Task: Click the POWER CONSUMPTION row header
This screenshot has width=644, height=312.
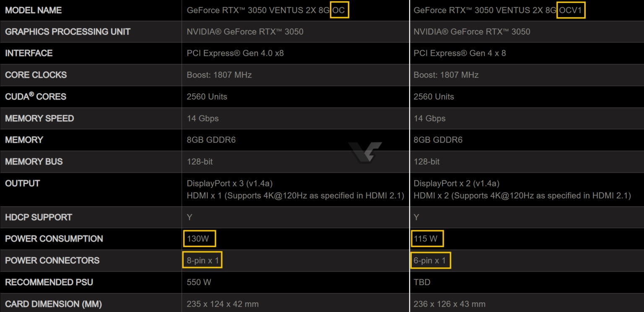Action: tap(54, 239)
